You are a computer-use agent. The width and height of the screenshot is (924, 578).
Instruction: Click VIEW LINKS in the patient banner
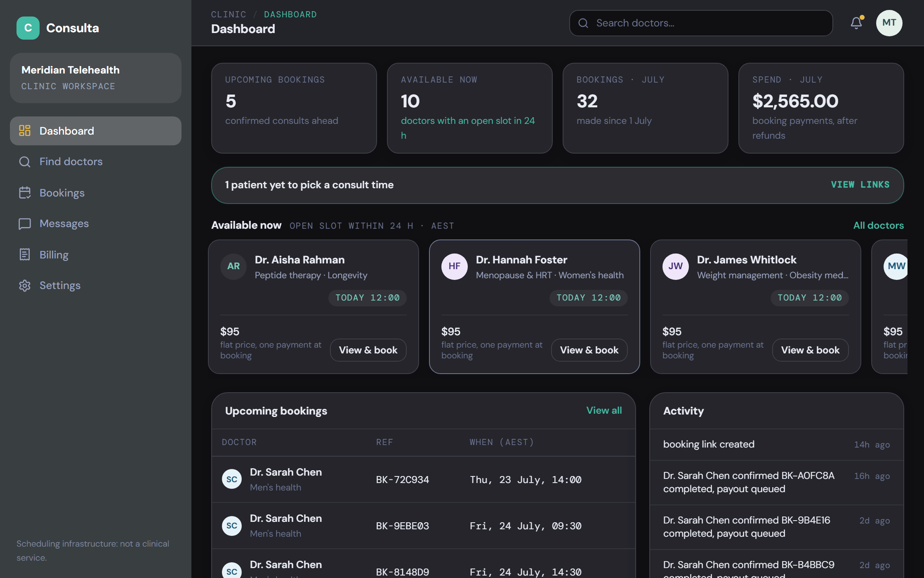tap(860, 185)
